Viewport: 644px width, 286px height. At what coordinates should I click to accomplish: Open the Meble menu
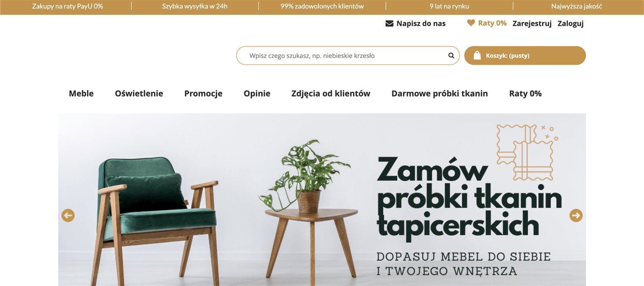click(x=81, y=93)
